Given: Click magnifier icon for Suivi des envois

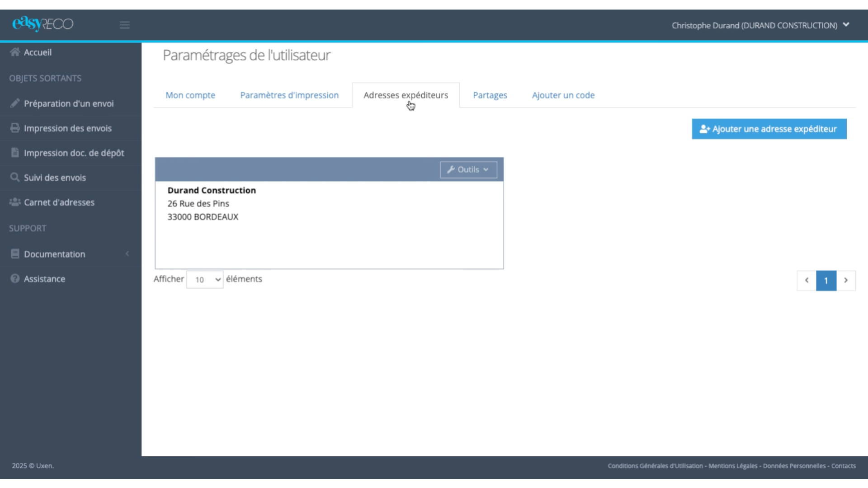Looking at the screenshot, I should tap(15, 177).
